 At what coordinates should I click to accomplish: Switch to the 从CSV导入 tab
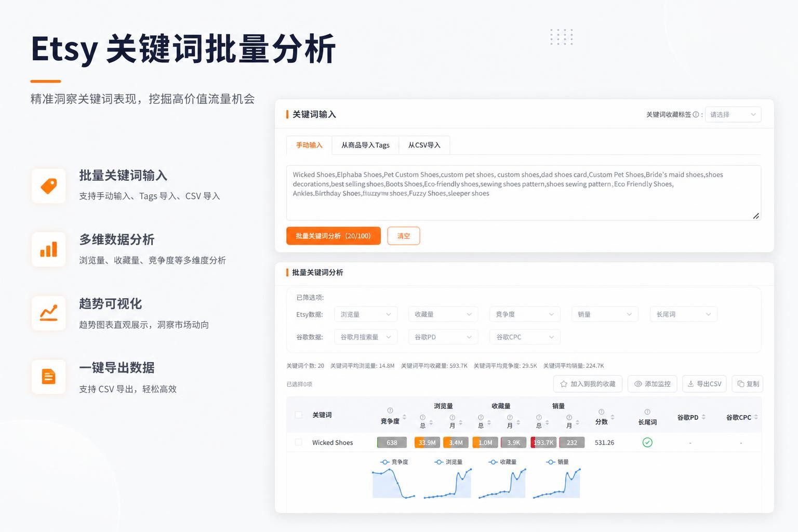click(424, 145)
